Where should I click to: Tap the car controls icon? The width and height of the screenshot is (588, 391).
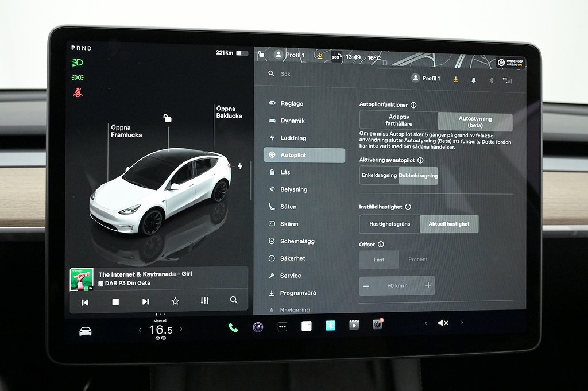click(85, 331)
